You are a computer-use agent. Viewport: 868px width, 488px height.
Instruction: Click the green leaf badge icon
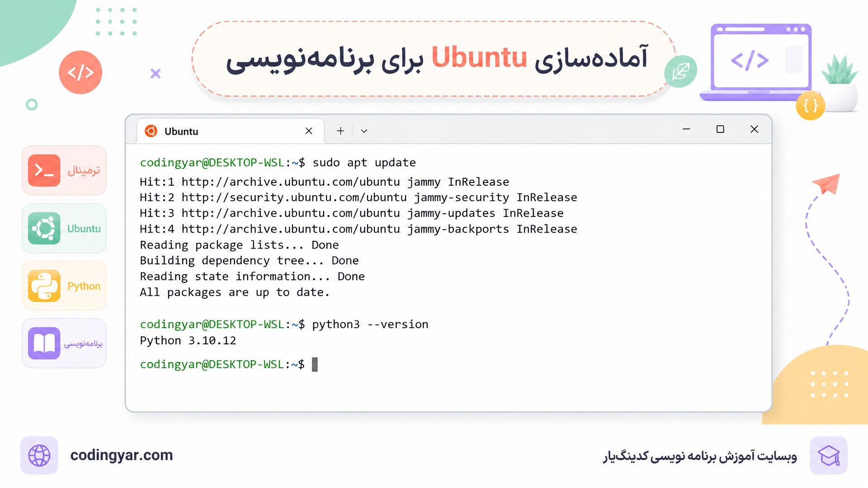pos(680,71)
